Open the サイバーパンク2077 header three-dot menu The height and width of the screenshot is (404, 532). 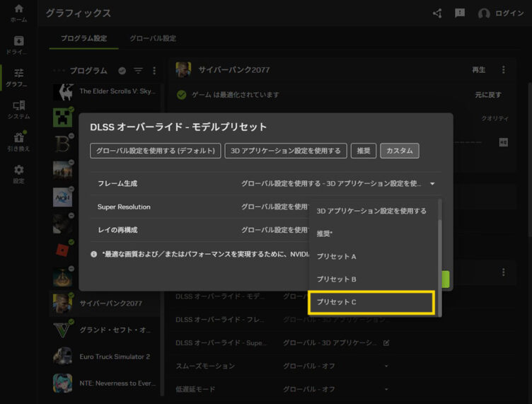pyautogui.click(x=503, y=69)
